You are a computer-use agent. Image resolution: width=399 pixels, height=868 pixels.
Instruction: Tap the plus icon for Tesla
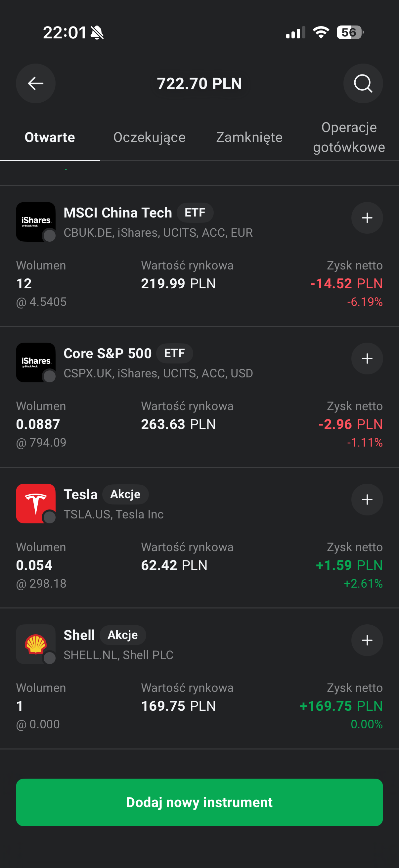(367, 499)
